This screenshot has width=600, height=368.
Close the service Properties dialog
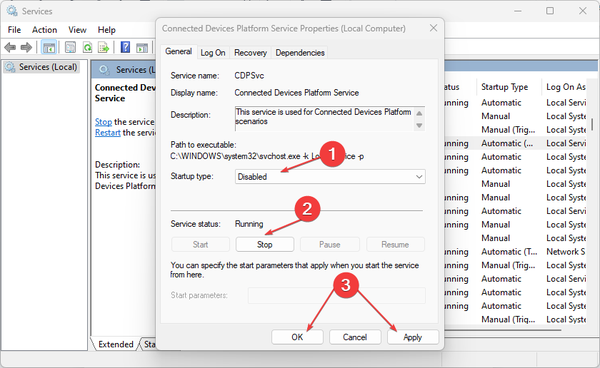433,28
